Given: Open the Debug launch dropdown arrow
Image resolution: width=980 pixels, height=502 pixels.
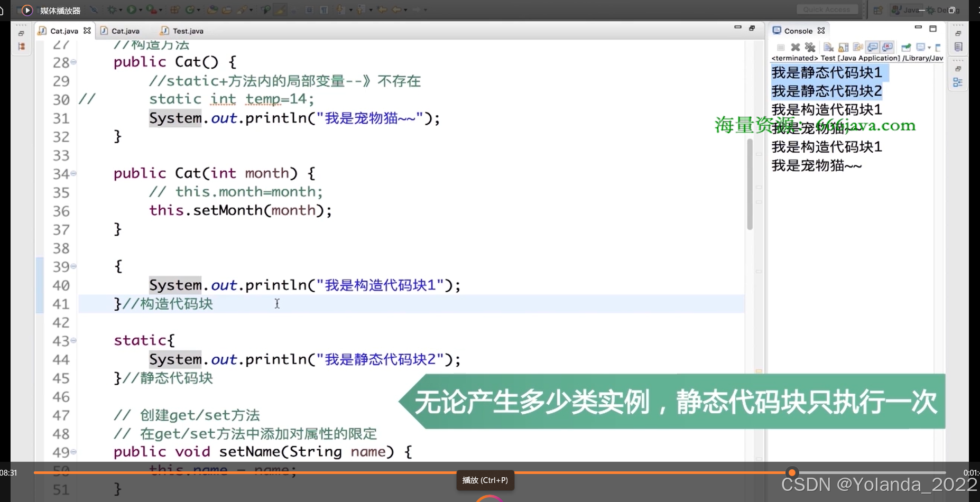Looking at the screenshot, I should (121, 10).
